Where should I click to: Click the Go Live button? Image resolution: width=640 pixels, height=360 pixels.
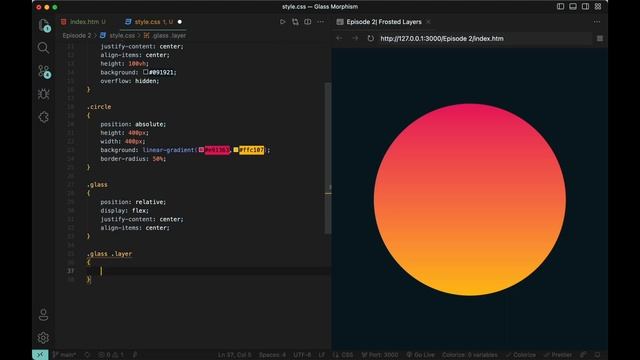click(x=420, y=355)
